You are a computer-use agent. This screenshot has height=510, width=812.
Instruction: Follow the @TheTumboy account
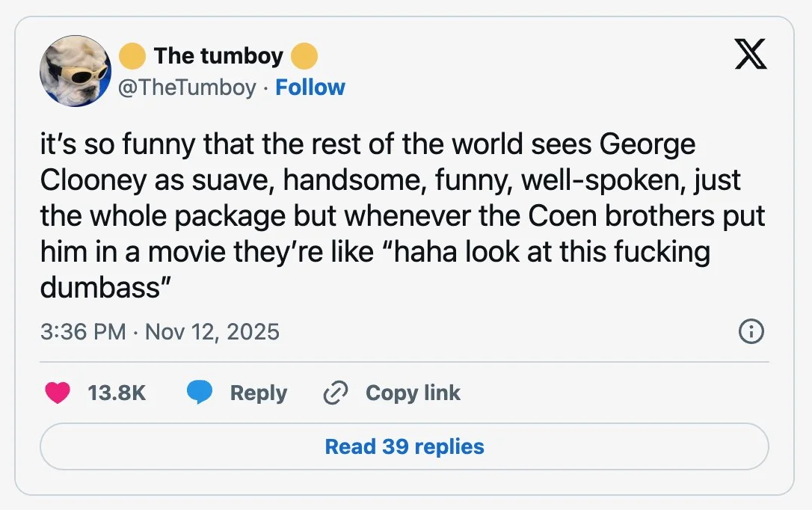tap(310, 87)
